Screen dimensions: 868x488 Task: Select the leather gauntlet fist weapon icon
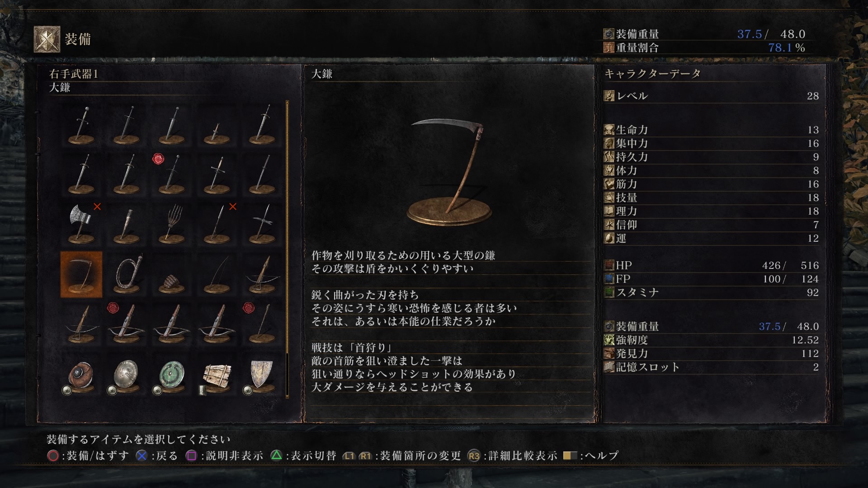pyautogui.click(x=172, y=274)
